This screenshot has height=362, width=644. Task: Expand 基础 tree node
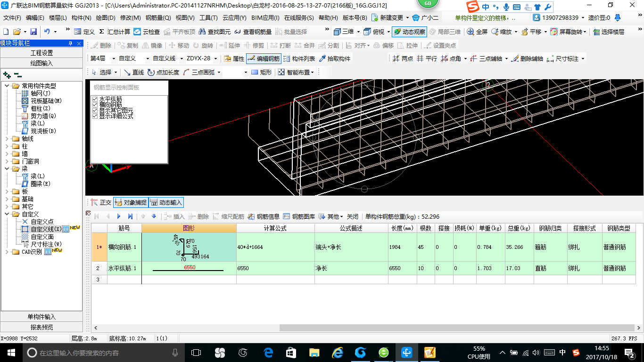pos(7,199)
